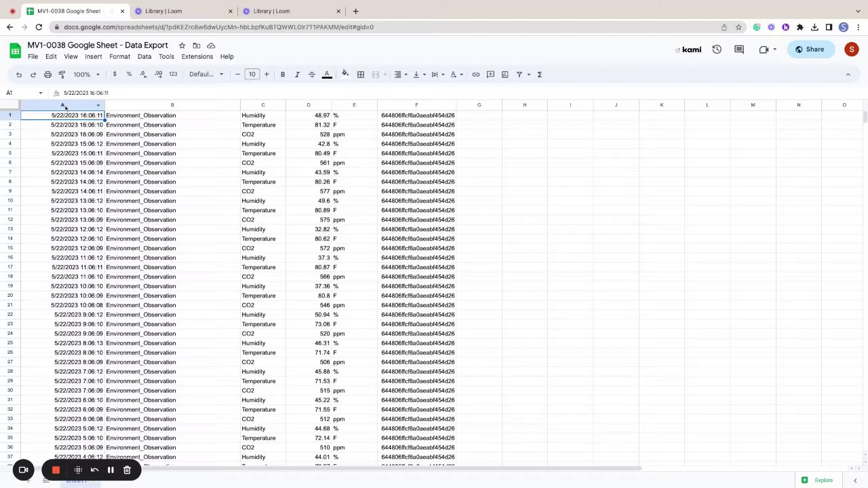Click the Share button
Image resolution: width=868 pixels, height=488 pixels.
[810, 49]
